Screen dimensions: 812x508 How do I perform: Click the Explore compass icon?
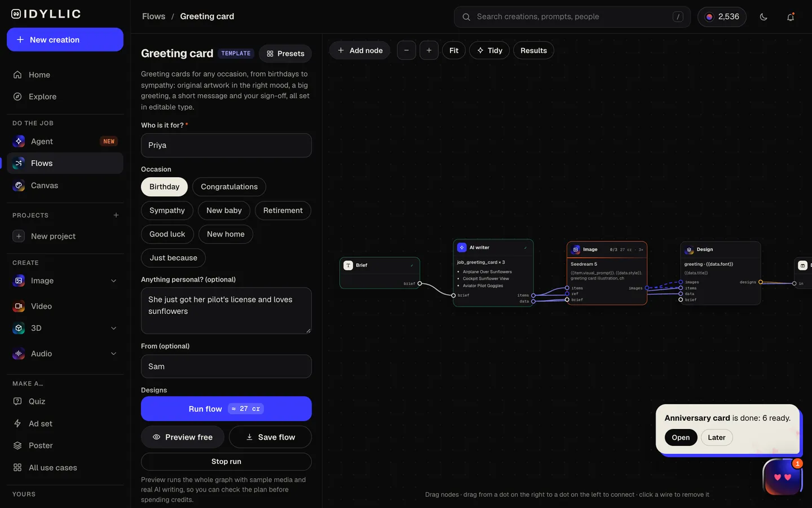click(x=17, y=97)
